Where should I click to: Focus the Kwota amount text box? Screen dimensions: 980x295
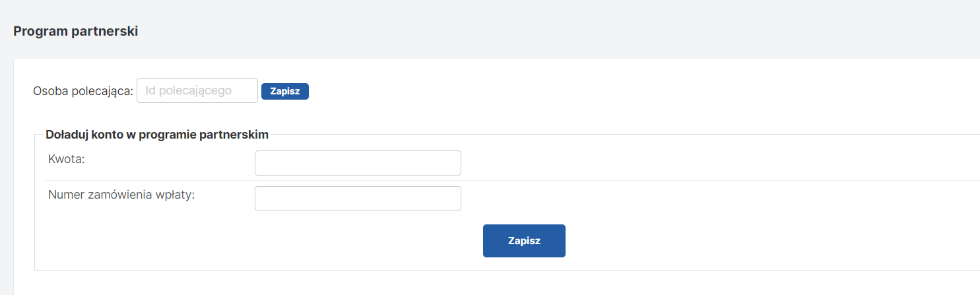click(358, 163)
